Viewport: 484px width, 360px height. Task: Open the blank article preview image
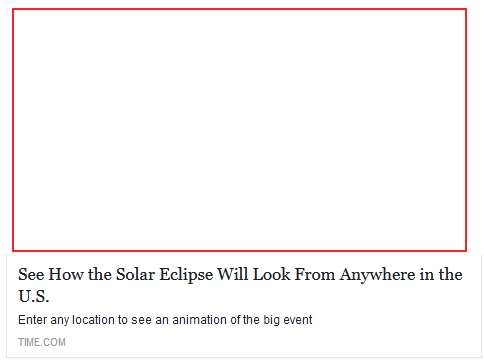pyautogui.click(x=239, y=130)
